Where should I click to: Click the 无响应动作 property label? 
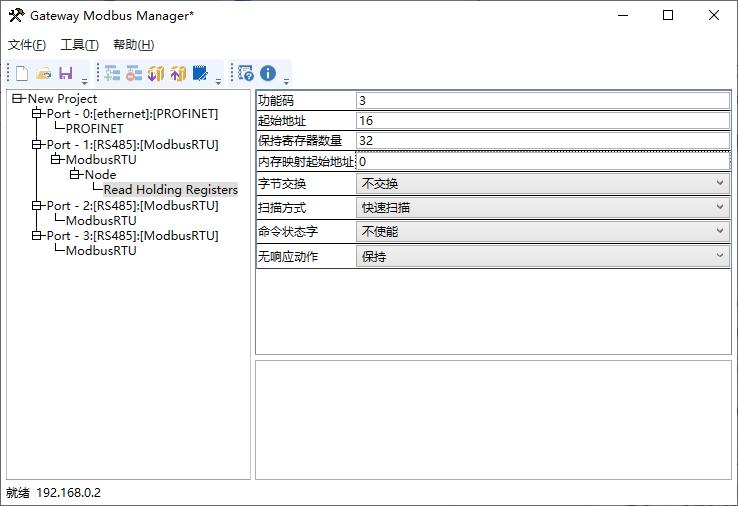(x=288, y=257)
